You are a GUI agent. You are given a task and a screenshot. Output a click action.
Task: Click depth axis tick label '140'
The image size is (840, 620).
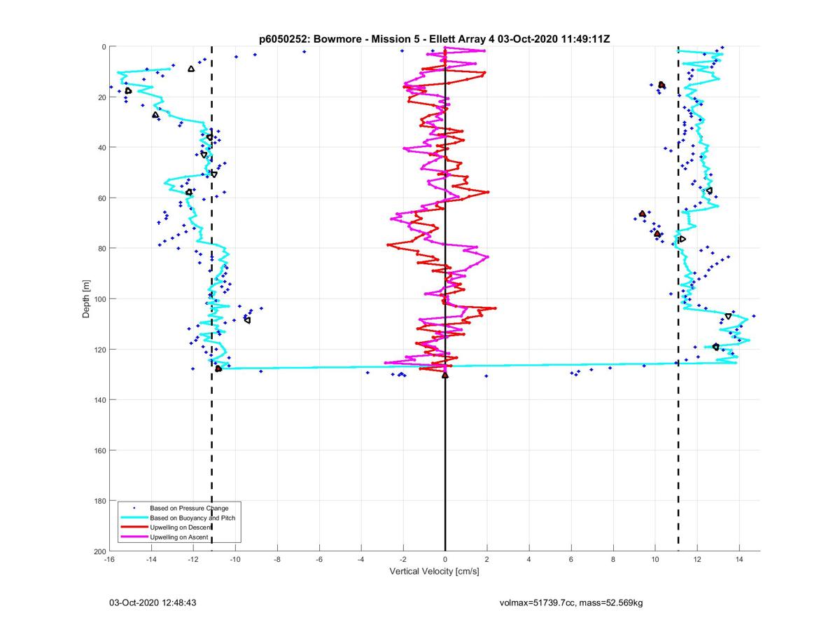pos(99,400)
